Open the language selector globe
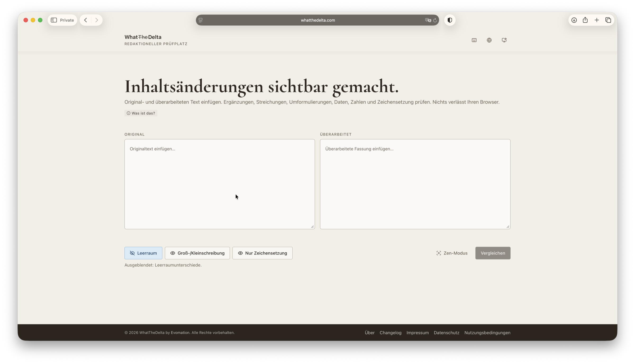The width and height of the screenshot is (635, 364). [x=489, y=40]
